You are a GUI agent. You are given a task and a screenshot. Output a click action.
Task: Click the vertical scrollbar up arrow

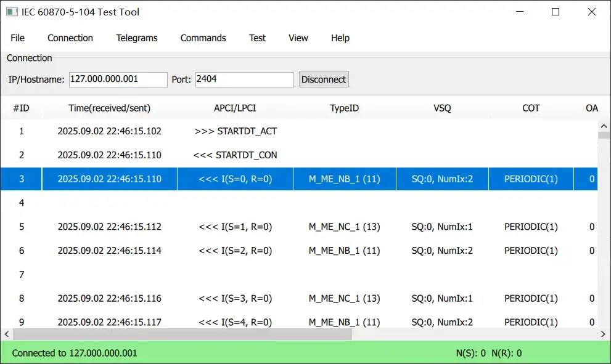(x=604, y=126)
